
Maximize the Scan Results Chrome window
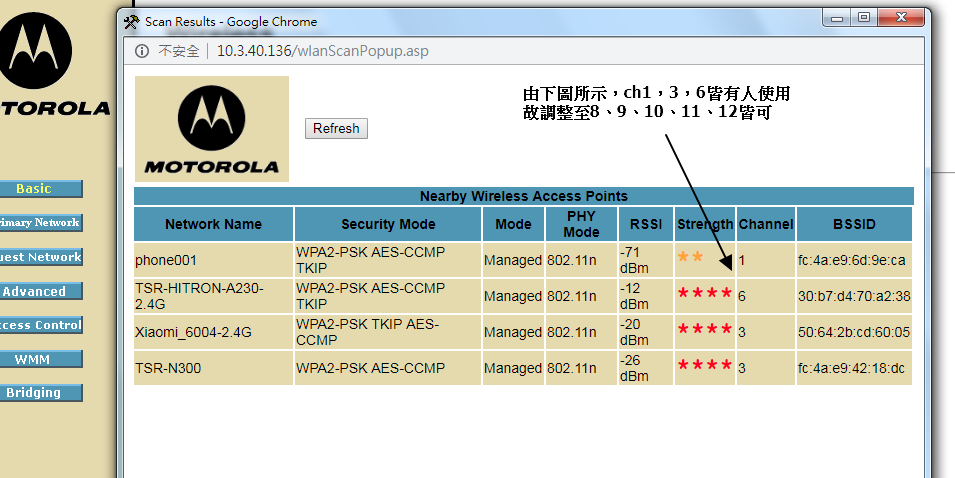pos(862,17)
